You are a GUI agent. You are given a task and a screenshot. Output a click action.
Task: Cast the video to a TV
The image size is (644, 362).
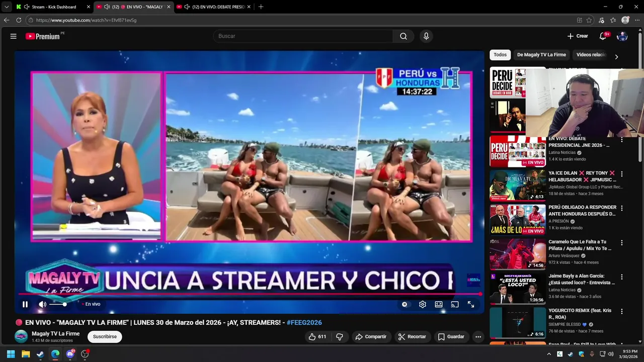(455, 304)
